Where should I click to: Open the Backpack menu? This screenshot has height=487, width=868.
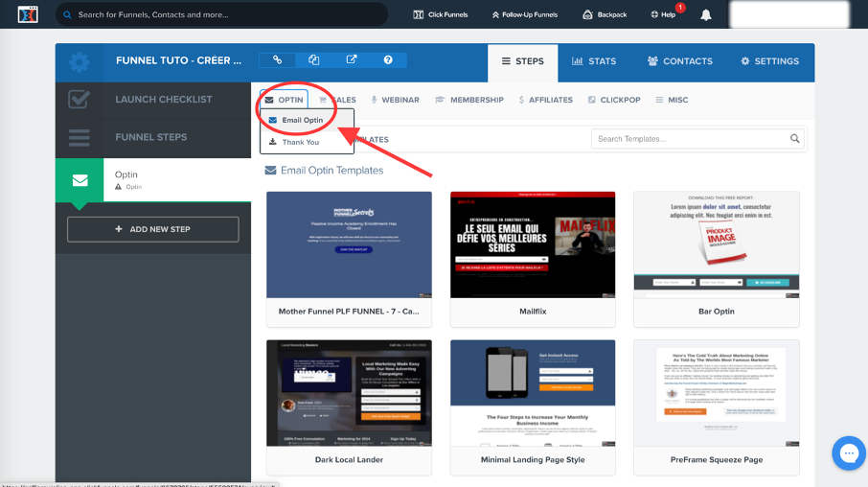click(605, 15)
